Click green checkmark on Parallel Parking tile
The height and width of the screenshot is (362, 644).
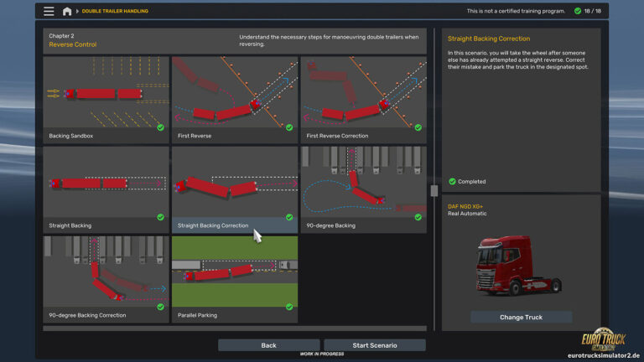pos(288,307)
